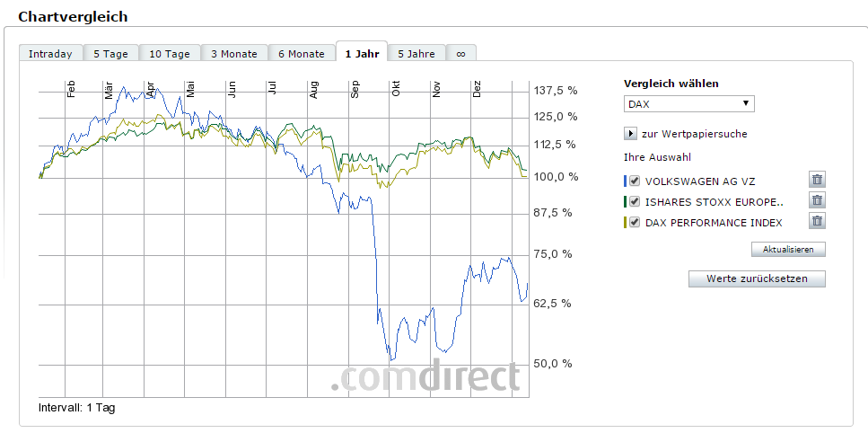Screen dimensions: 868x433
Task: Disable the DAX Performance Index checkbox
Action: click(x=635, y=223)
